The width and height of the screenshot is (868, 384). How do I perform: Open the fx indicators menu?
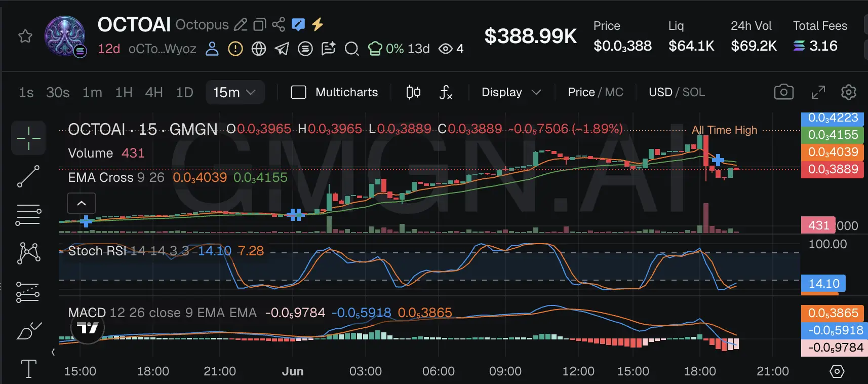(x=446, y=92)
